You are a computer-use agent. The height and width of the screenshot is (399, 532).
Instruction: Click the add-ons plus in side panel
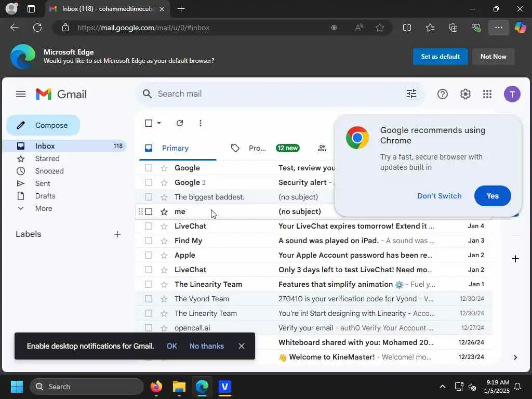pyautogui.click(x=515, y=259)
